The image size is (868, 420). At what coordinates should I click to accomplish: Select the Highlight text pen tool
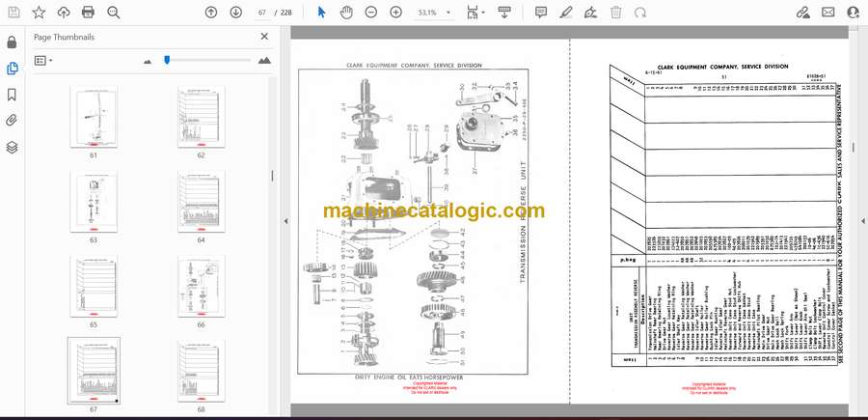tap(566, 13)
